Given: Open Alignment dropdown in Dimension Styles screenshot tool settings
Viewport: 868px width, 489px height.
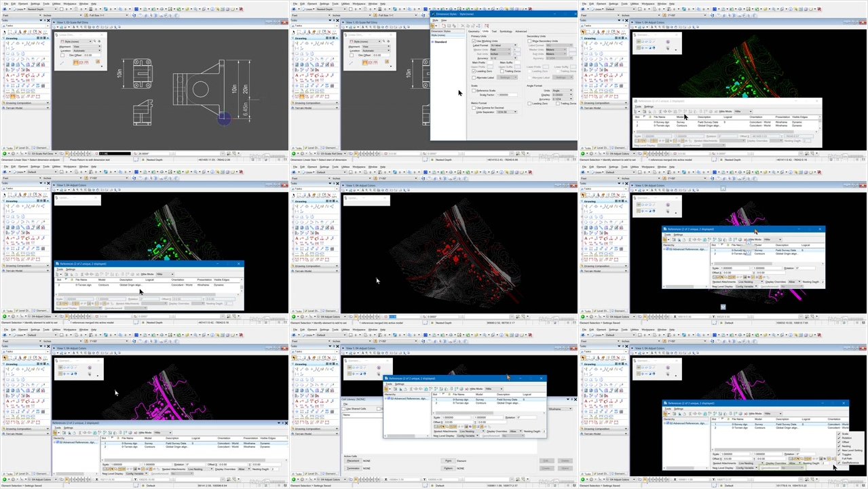Looking at the screenshot, I should coord(376,46).
